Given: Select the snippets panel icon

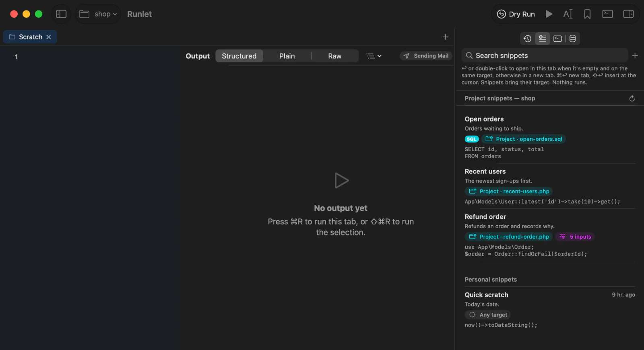Looking at the screenshot, I should point(543,39).
